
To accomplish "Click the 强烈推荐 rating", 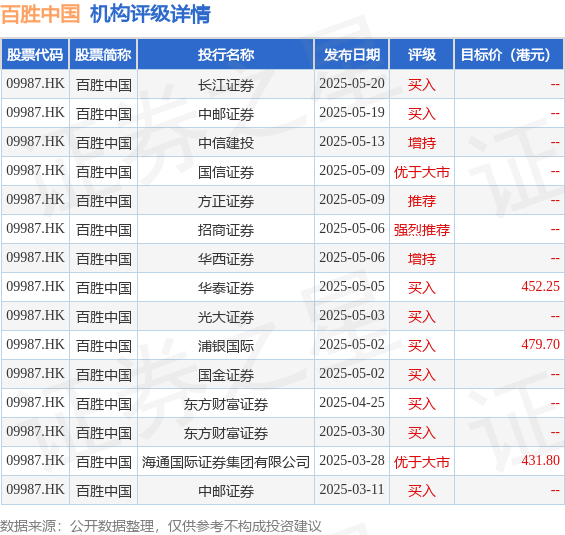I will (422, 230).
